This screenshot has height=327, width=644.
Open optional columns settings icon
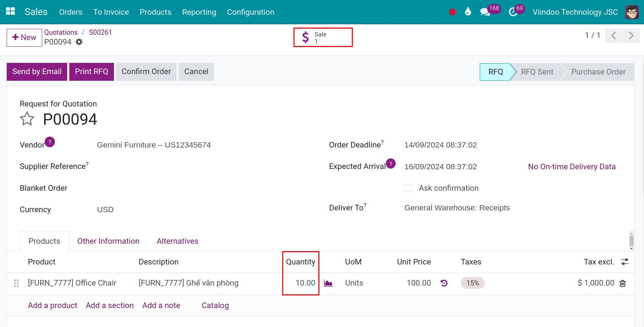pos(625,262)
